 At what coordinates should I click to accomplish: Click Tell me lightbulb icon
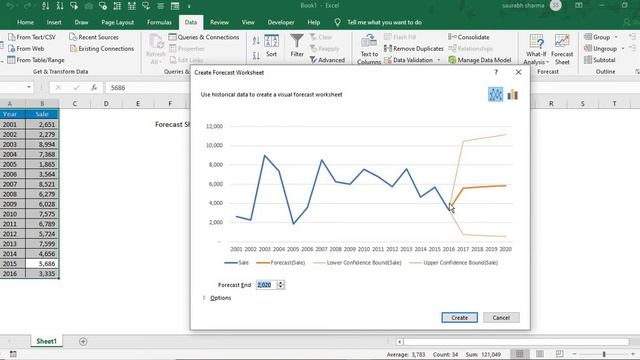click(x=337, y=22)
